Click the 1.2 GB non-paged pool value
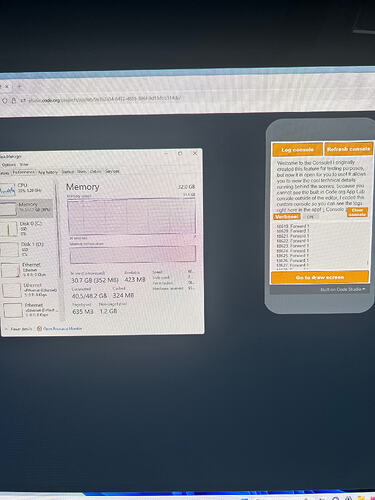The image size is (375, 500). [108, 311]
